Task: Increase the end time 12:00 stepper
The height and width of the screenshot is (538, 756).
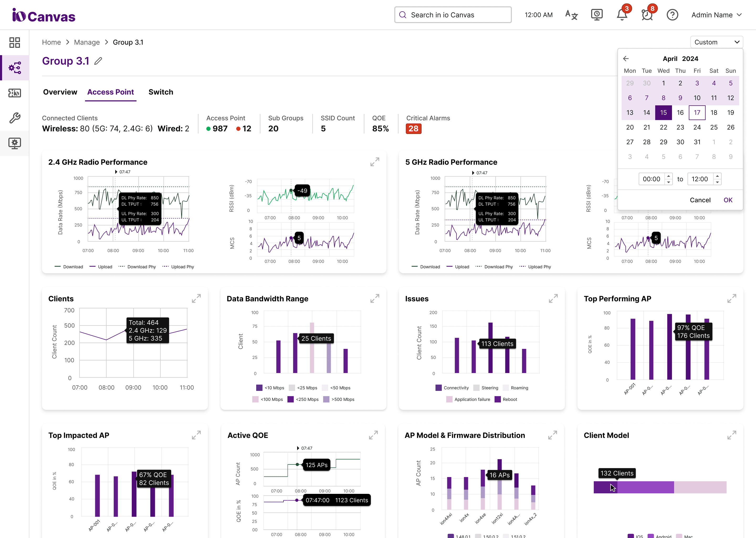Action: [717, 176]
